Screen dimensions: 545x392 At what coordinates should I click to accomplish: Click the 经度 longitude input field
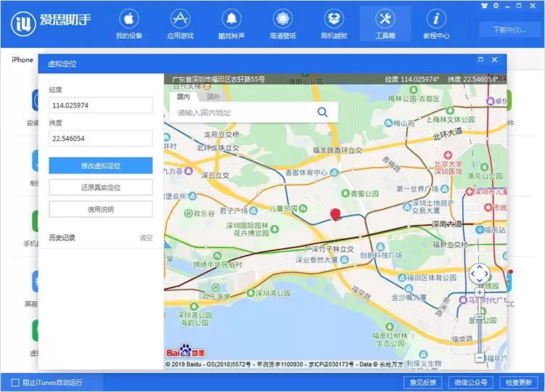coord(101,105)
